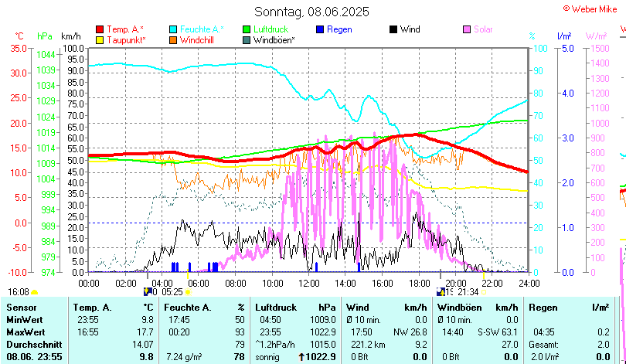
Task: Click the MaxWert row label
Action: 26,332
